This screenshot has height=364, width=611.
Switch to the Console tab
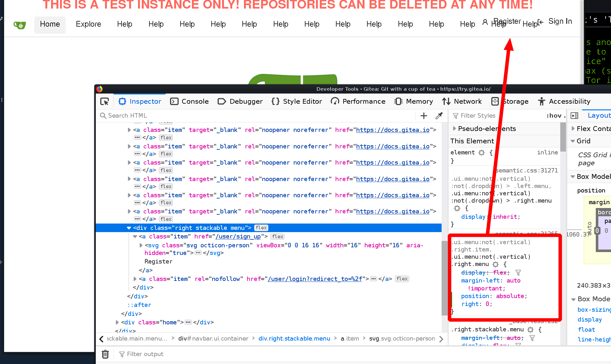(x=189, y=101)
